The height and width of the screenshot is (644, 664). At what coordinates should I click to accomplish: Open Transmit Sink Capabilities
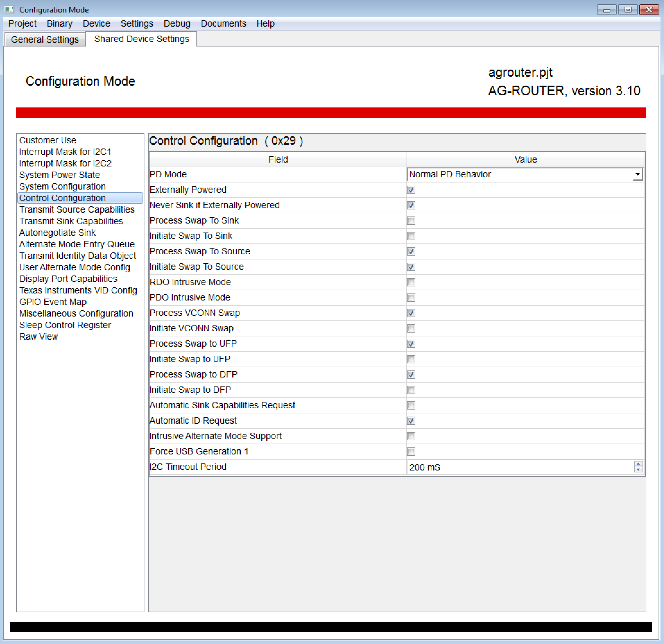(71, 221)
